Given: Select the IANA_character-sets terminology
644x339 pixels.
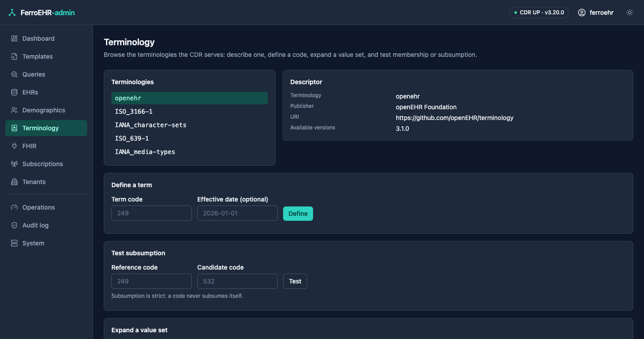Looking at the screenshot, I should tap(190, 125).
